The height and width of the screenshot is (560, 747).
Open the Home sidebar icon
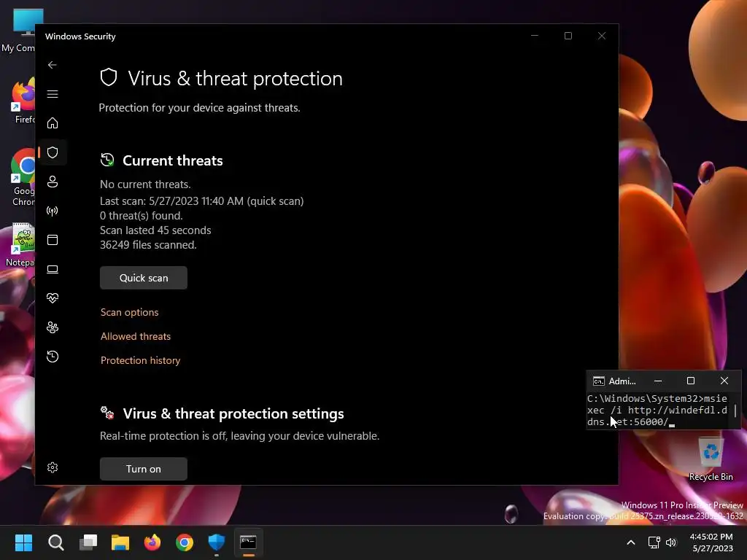53,122
